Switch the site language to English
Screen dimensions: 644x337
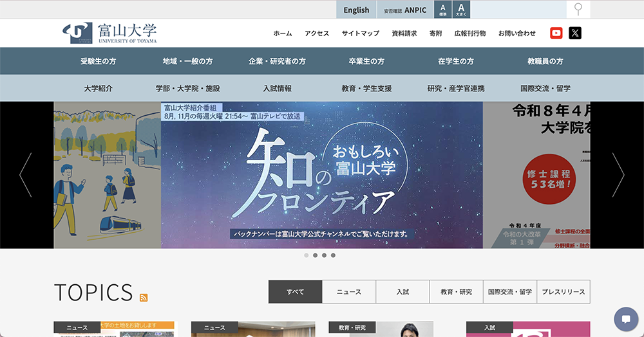point(356,10)
